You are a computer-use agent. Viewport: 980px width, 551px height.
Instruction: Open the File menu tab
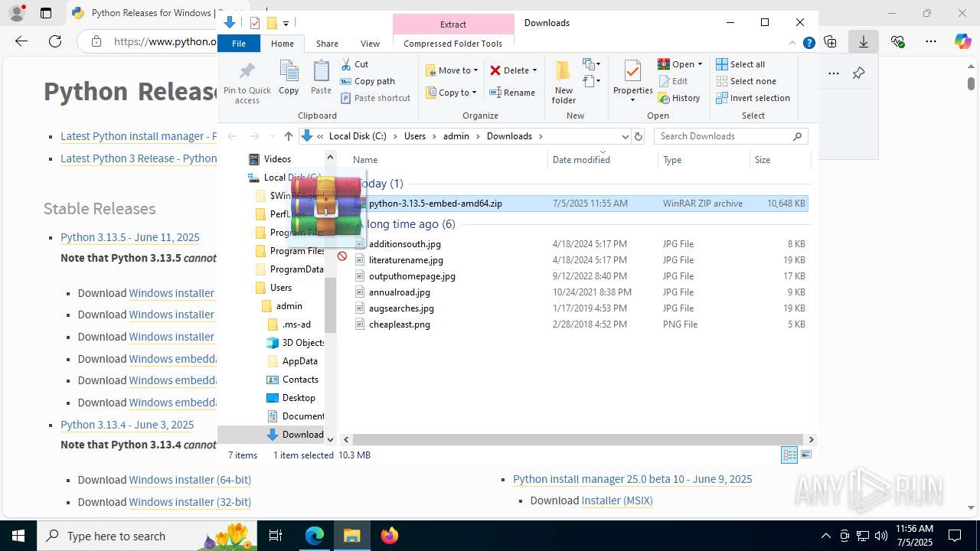pyautogui.click(x=239, y=44)
